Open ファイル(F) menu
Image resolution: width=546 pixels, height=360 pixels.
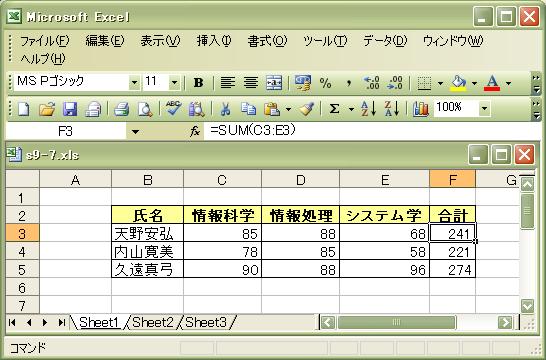pos(45,41)
